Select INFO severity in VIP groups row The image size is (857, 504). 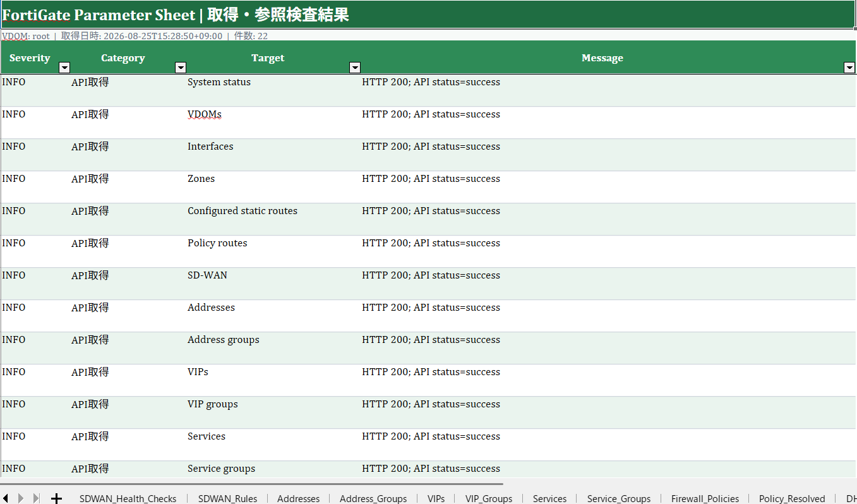(35, 412)
